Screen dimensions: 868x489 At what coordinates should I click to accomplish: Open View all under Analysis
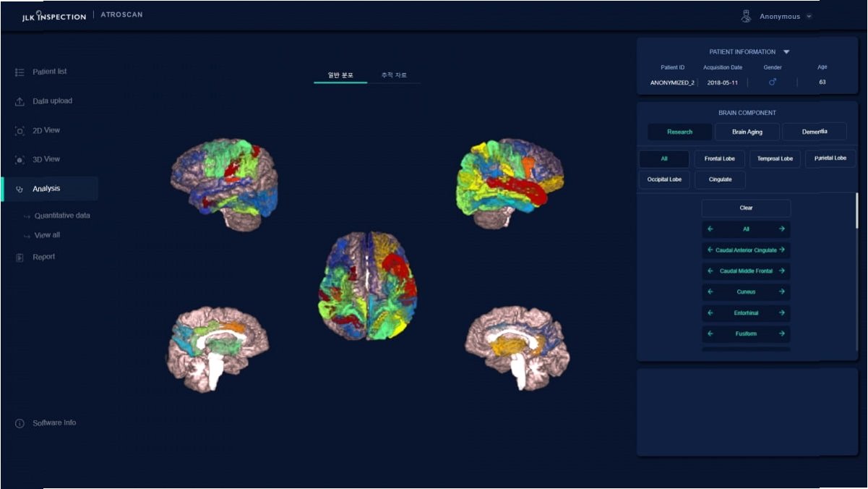pyautogui.click(x=47, y=236)
